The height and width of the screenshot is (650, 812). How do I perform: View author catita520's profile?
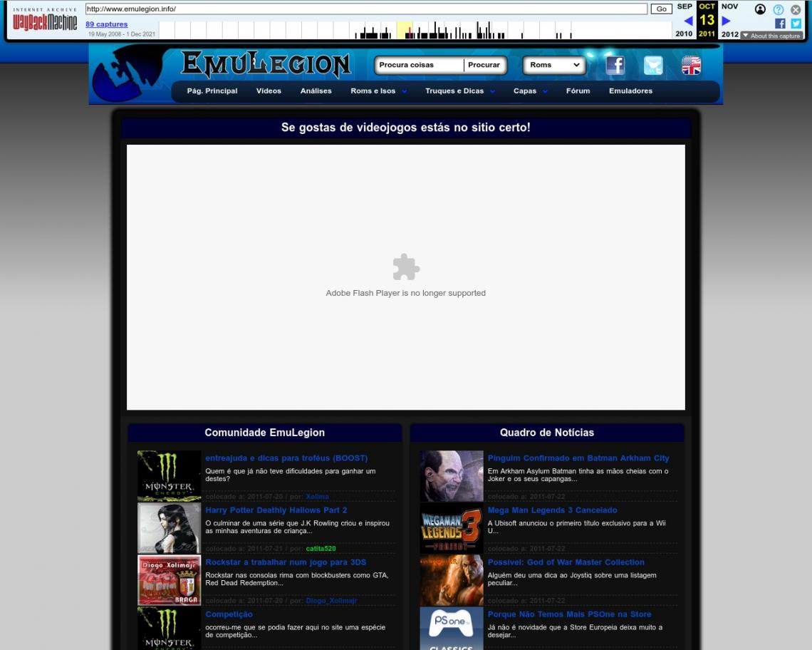[x=321, y=548]
